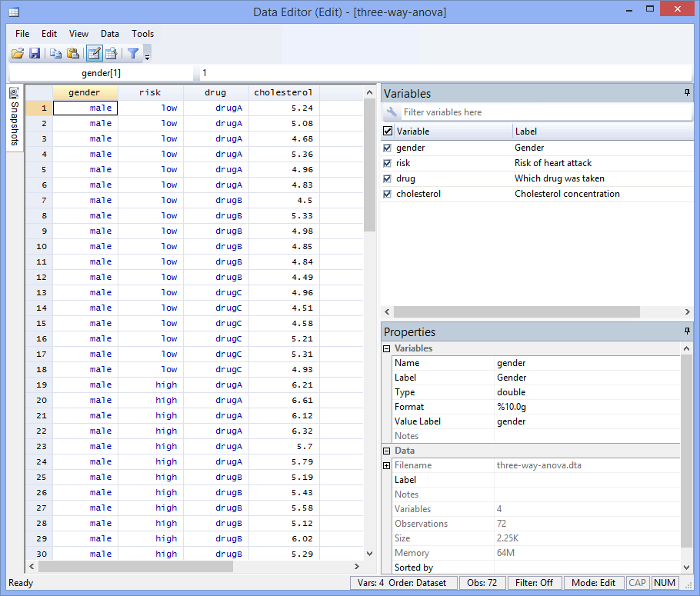The image size is (700, 596).
Task: Open a dataset using the Open icon
Action: click(x=18, y=53)
